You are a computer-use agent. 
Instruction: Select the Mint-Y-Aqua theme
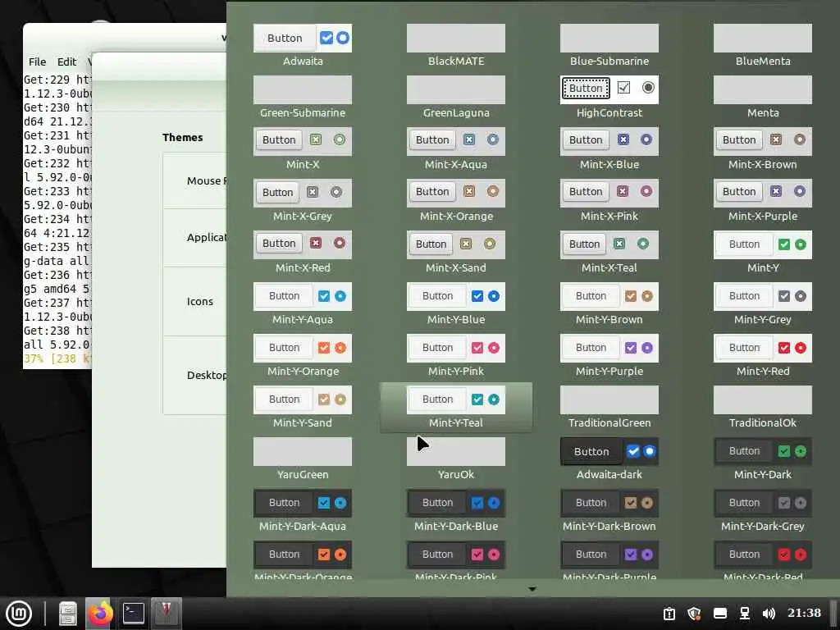click(x=303, y=304)
